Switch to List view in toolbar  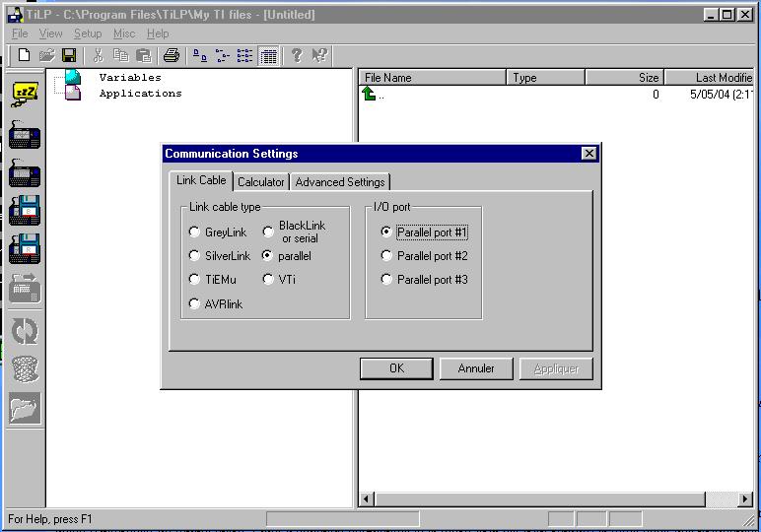click(244, 55)
